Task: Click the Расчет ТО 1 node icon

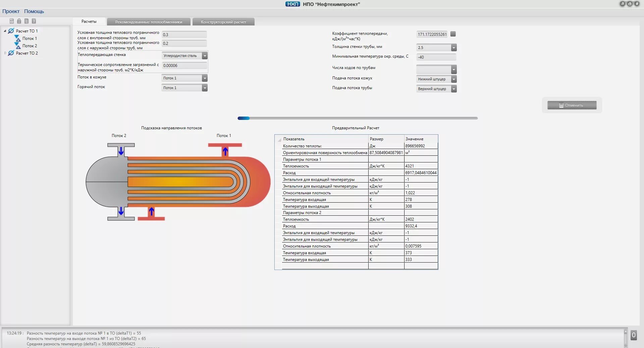Action: [11, 31]
